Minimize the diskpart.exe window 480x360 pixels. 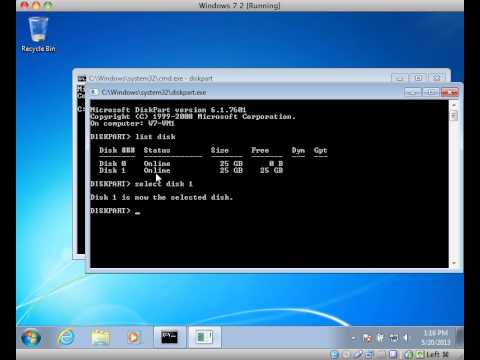point(412,92)
